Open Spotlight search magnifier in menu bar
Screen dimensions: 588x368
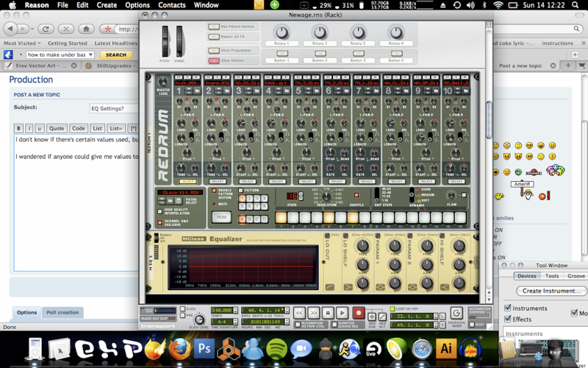click(x=576, y=5)
